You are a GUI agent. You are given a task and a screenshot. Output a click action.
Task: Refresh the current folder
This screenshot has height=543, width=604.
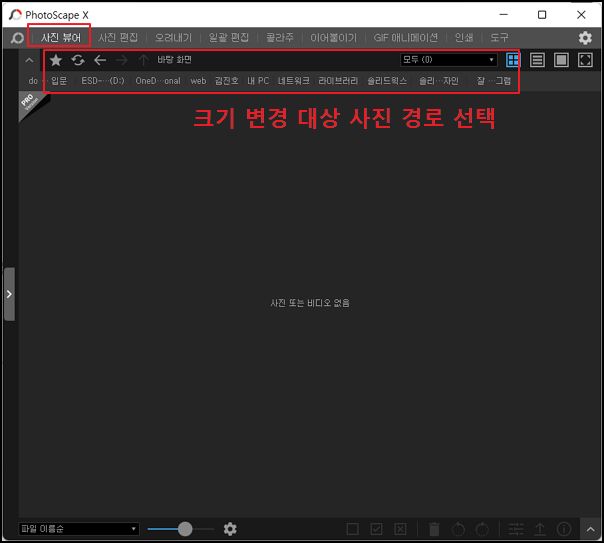78,60
